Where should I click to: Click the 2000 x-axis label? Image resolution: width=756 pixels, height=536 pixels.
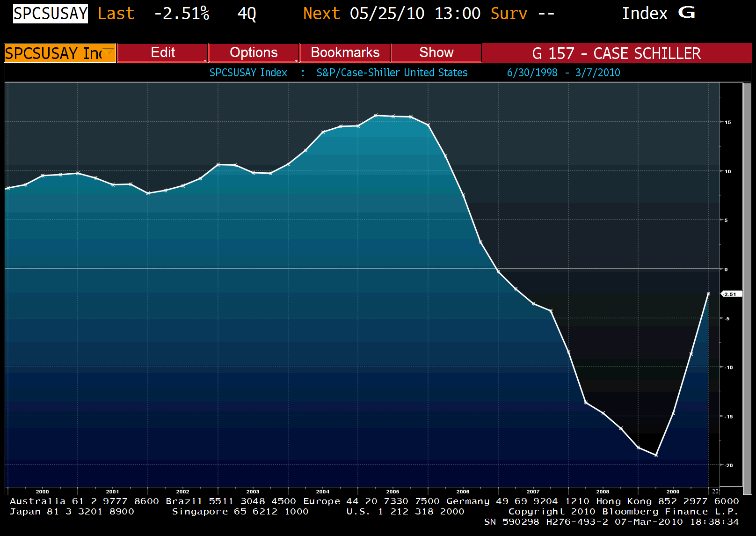[43, 492]
